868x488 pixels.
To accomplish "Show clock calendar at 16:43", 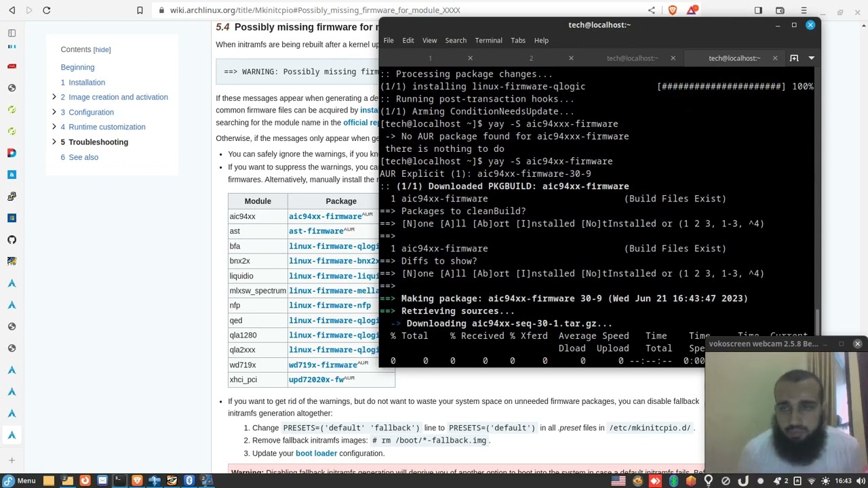I will click(x=844, y=481).
